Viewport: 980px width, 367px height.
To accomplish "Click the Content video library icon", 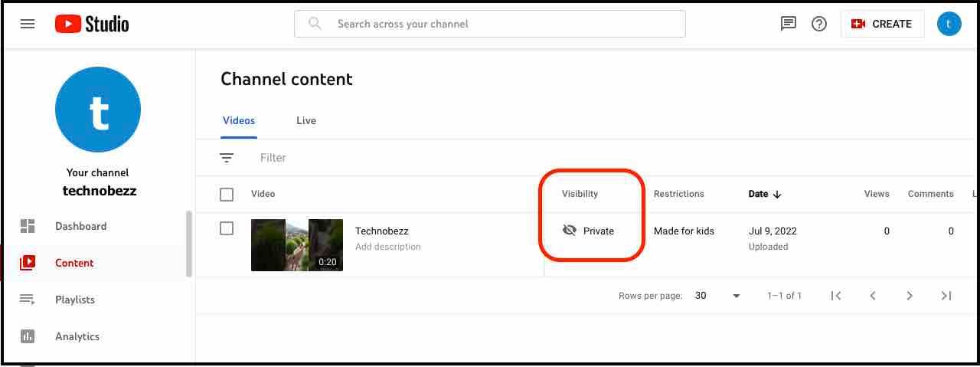I will [28, 263].
